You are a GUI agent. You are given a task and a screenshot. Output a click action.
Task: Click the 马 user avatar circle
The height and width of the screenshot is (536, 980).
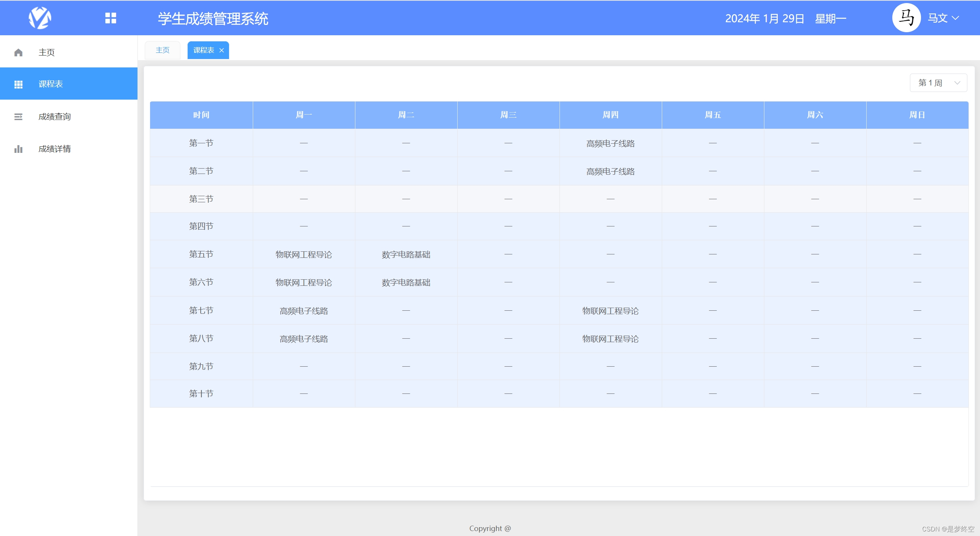906,18
